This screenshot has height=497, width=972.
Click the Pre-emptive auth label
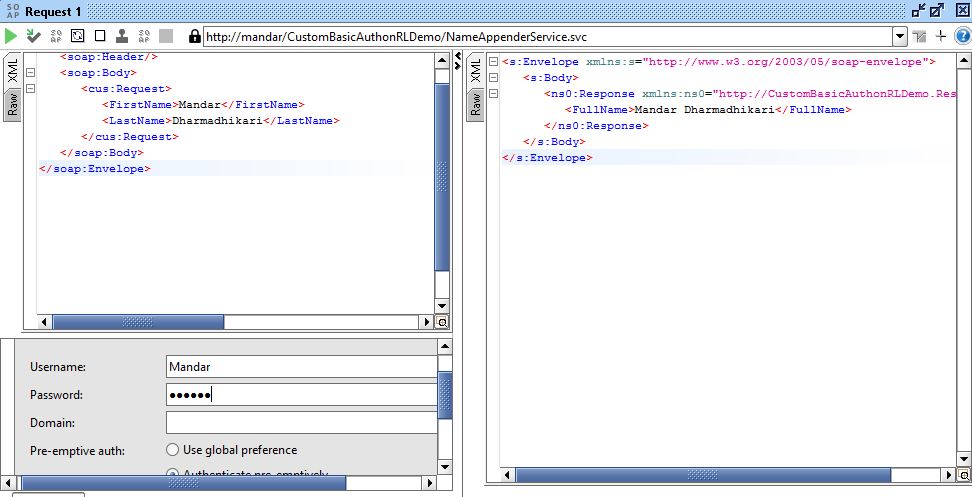pos(77,451)
